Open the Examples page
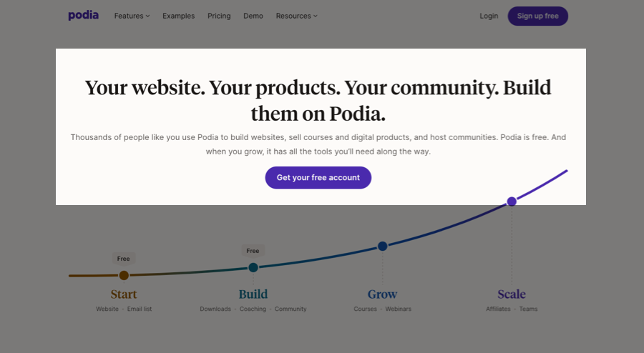This screenshot has width=644, height=353. tap(178, 16)
